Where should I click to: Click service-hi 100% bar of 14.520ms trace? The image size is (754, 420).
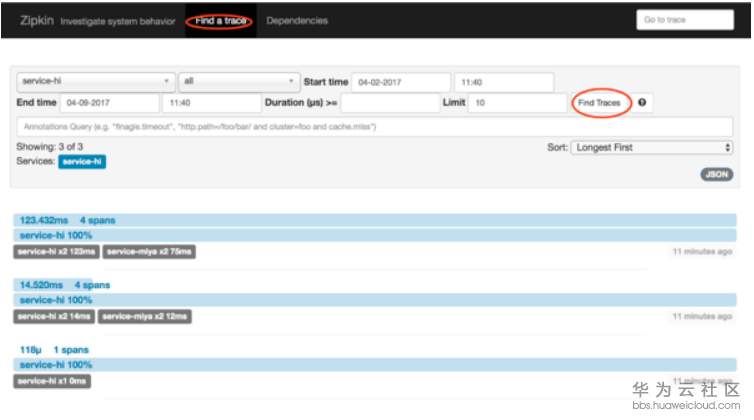pos(375,300)
